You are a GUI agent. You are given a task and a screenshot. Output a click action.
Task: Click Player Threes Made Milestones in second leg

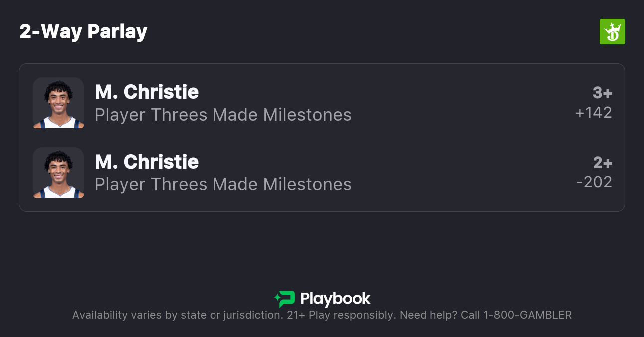click(223, 185)
